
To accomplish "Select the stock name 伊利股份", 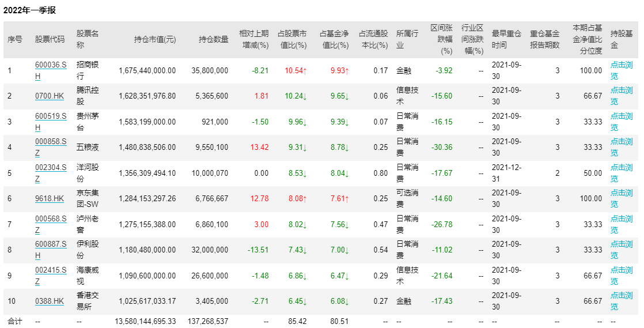I will [x=88, y=250].
